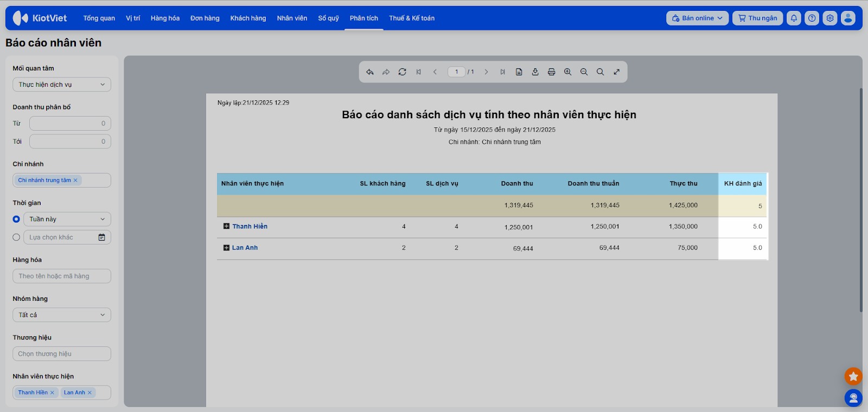The image size is (868, 412).
Task: Open the Đơn hàng menu
Action: (205, 18)
